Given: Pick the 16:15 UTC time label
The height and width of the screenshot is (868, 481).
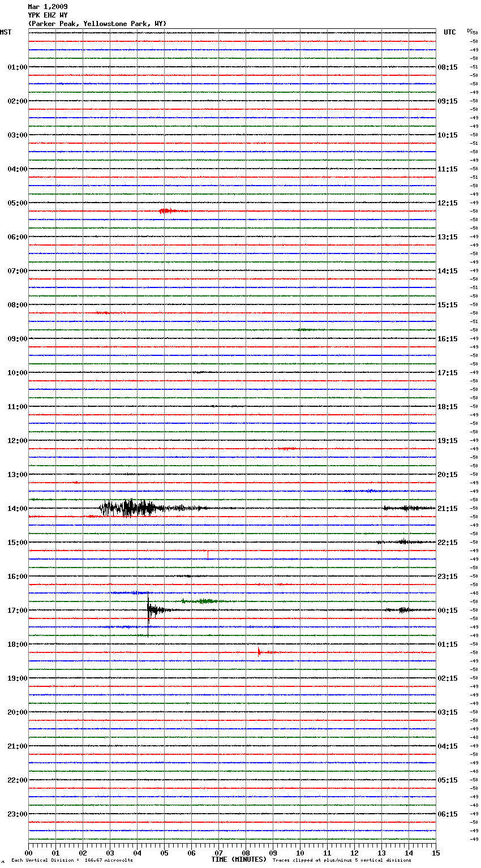Looking at the screenshot, I should point(448,339).
